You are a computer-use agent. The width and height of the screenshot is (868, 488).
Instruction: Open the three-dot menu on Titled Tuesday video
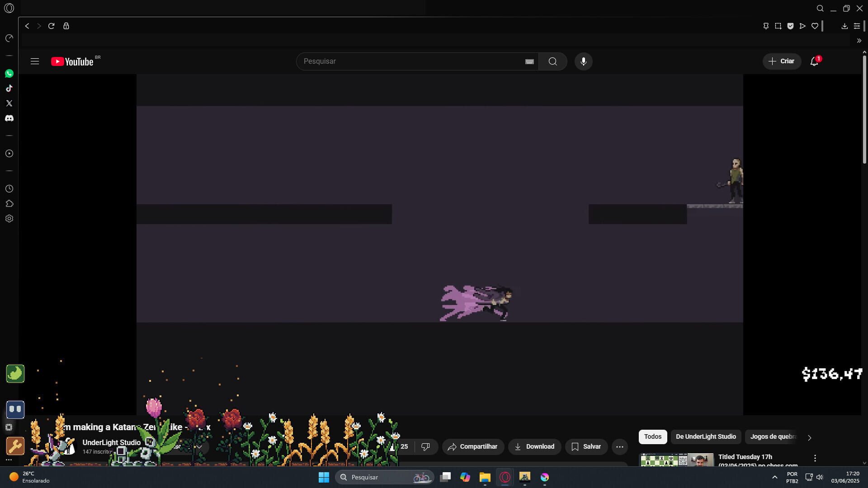[x=815, y=457]
